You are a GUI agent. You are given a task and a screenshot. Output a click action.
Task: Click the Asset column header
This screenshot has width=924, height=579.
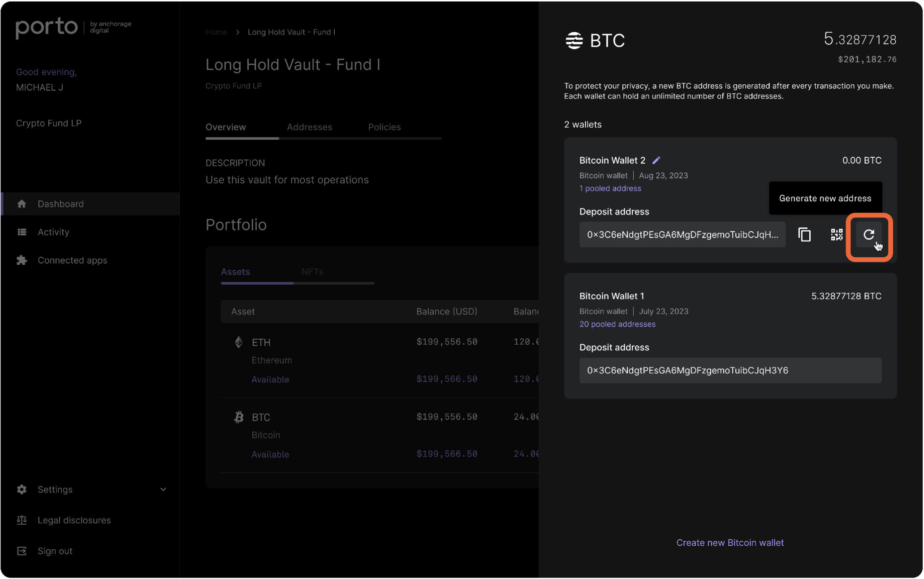coord(243,311)
